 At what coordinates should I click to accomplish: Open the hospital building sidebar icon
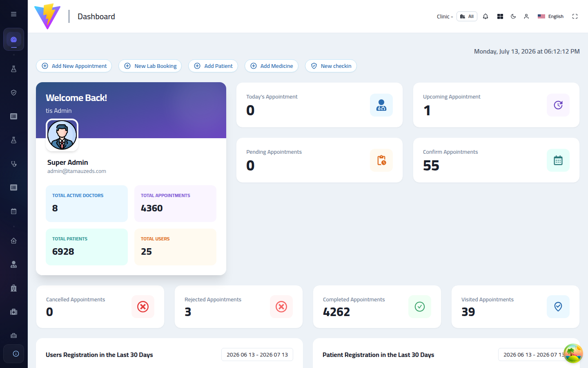tap(13, 288)
